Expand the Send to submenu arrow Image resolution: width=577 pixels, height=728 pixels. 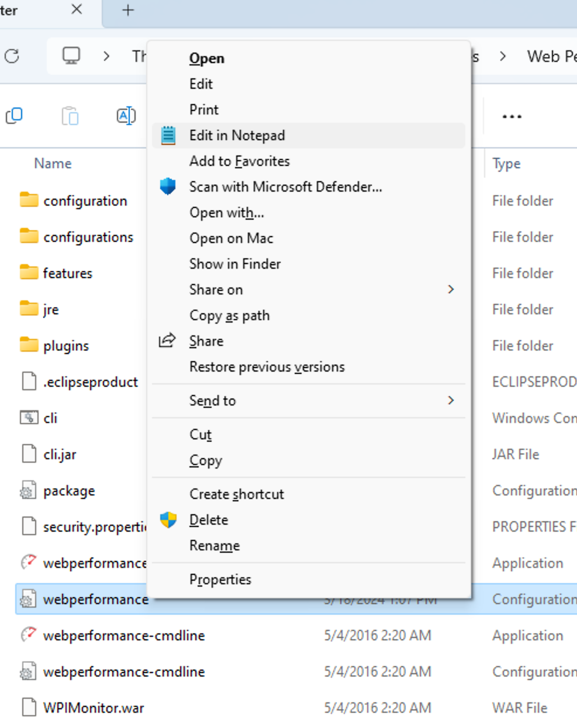tap(451, 400)
